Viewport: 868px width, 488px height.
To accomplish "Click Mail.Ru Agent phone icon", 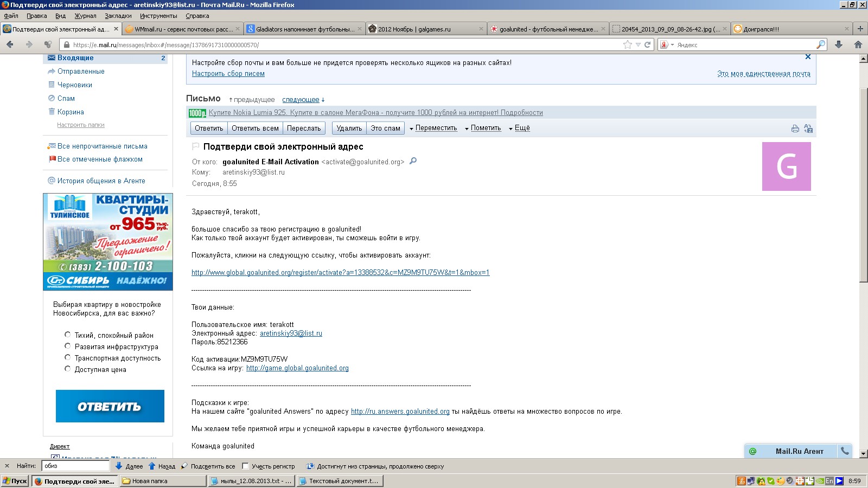I will pos(845,451).
